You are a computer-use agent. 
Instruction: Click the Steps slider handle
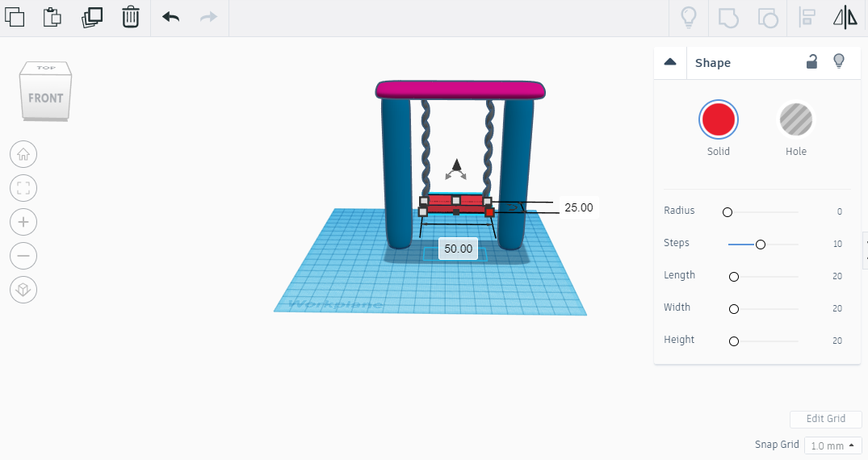click(x=761, y=244)
